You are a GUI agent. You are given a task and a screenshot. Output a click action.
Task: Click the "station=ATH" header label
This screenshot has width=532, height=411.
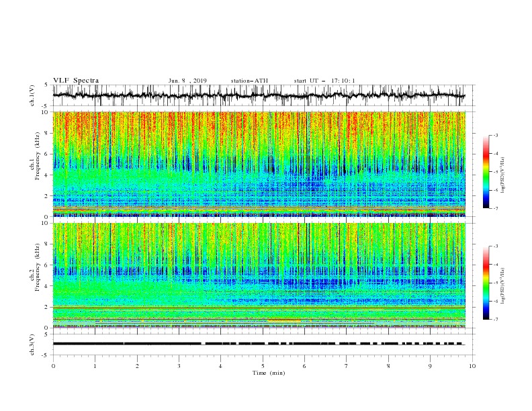click(249, 81)
